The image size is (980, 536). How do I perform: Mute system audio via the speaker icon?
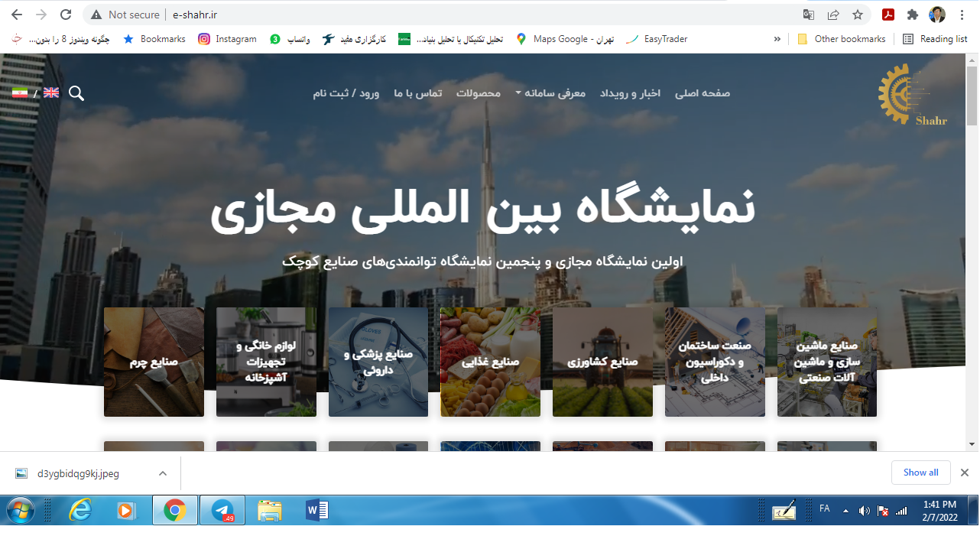[865, 508]
